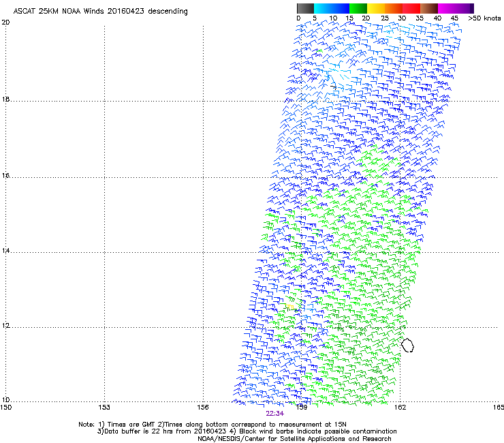Click the '15' label under the color bar
Screen dimensions: 504x443
point(349,18)
